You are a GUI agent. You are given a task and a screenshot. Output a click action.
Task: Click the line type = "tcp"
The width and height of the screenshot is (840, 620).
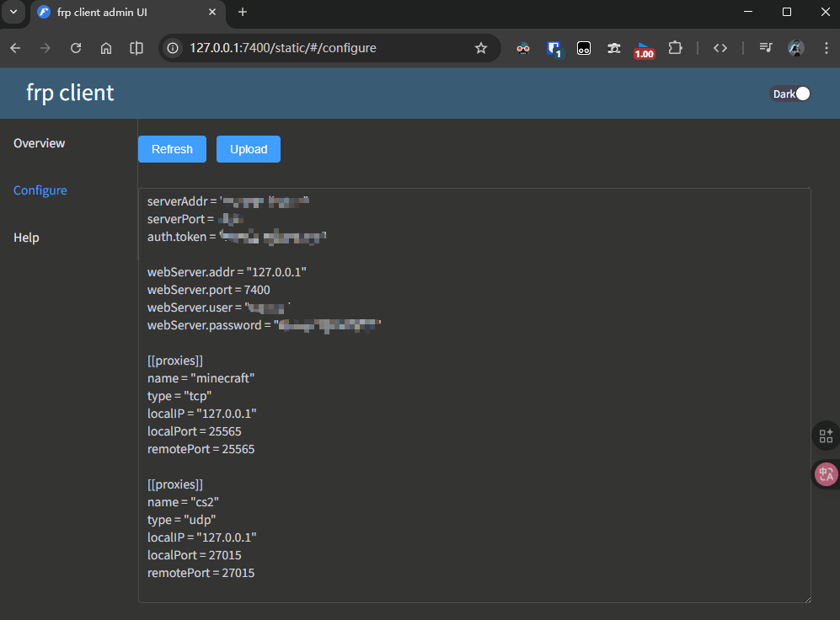pos(179,396)
